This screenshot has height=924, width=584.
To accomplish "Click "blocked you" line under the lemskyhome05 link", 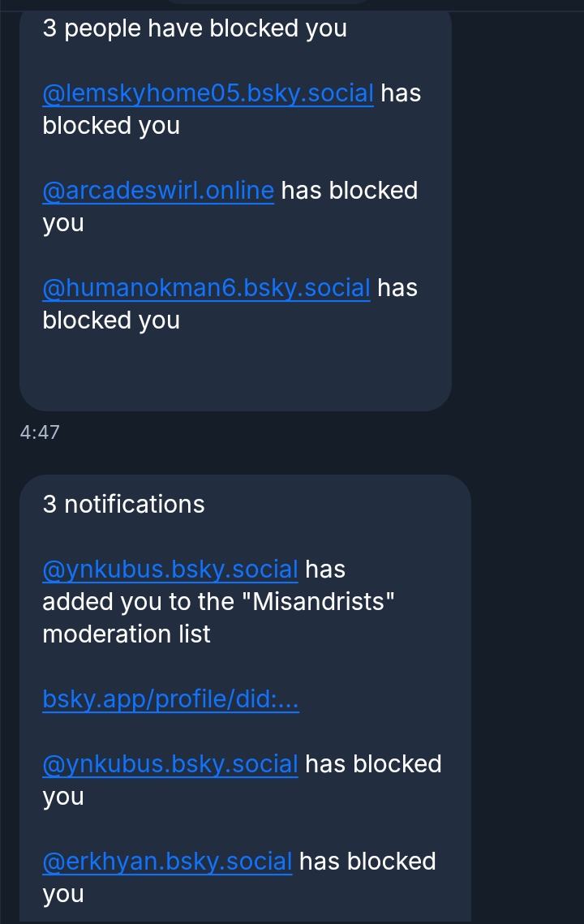I will (111, 126).
